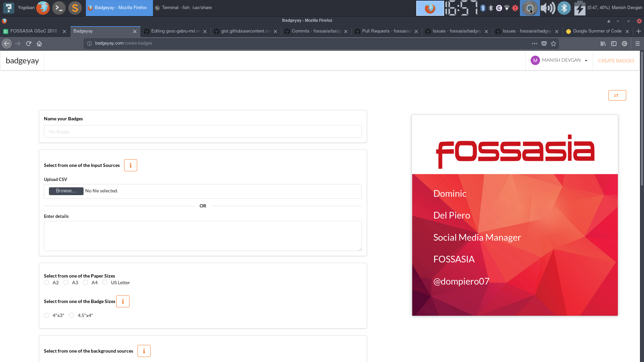Show site information for badgeyay.com
This screenshot has width=644, height=362.
pyautogui.click(x=90, y=44)
